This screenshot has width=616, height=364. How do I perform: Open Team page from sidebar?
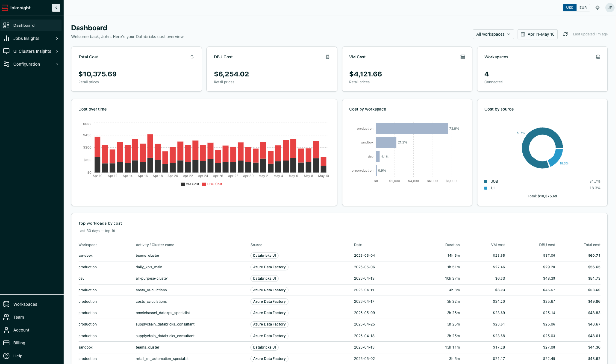tap(31, 317)
